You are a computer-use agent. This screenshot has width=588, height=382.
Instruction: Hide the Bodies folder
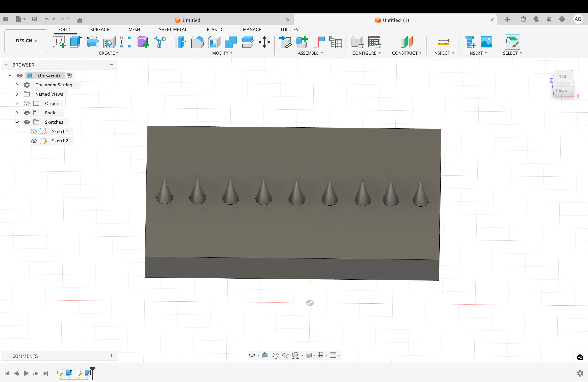point(27,113)
